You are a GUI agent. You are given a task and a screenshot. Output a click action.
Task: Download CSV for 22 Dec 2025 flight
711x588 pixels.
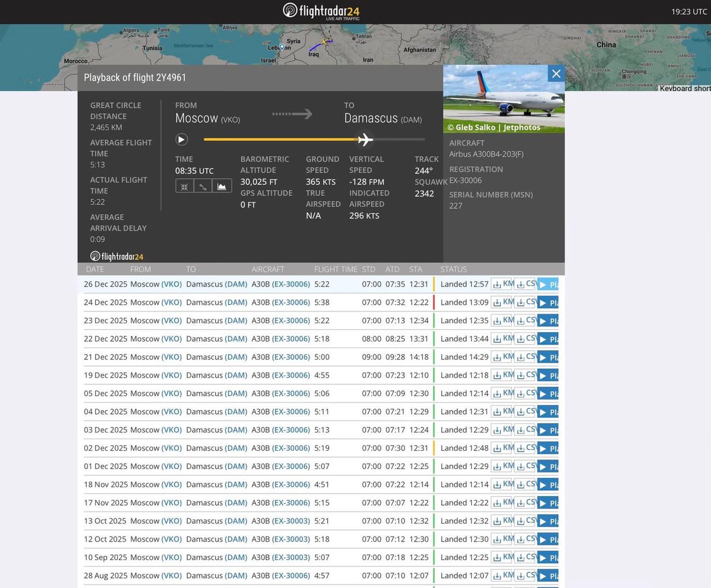click(526, 339)
